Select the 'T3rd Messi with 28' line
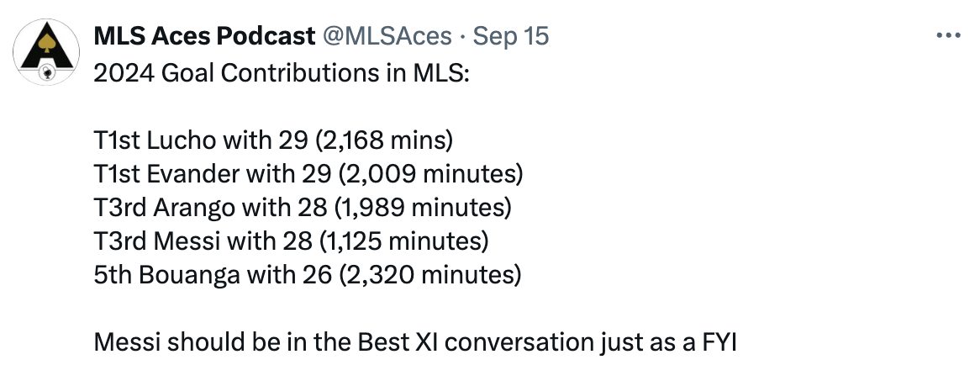The image size is (980, 365). tap(292, 241)
